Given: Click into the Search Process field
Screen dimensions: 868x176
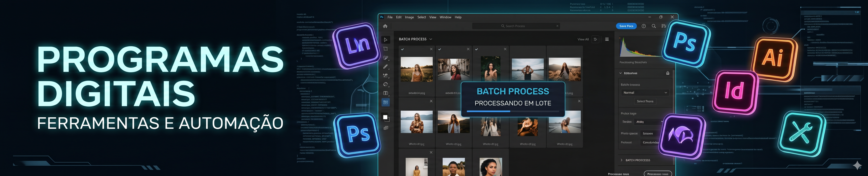Looking at the screenshot, I should [516, 26].
